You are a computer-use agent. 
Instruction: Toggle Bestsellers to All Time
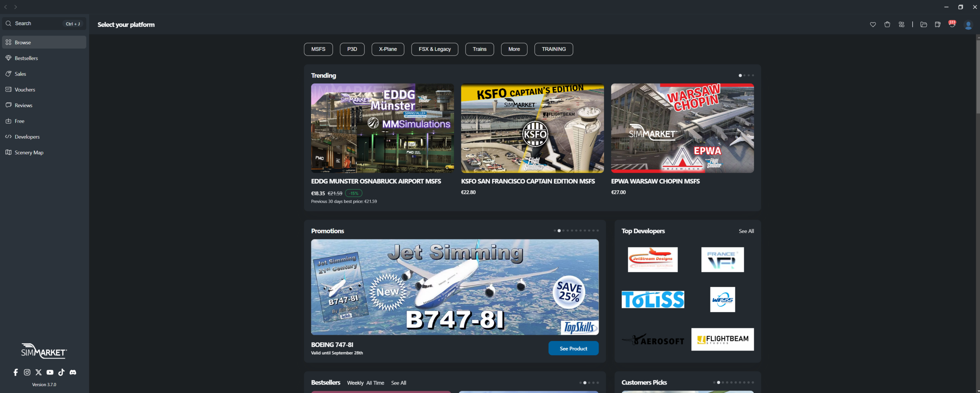[375, 383]
